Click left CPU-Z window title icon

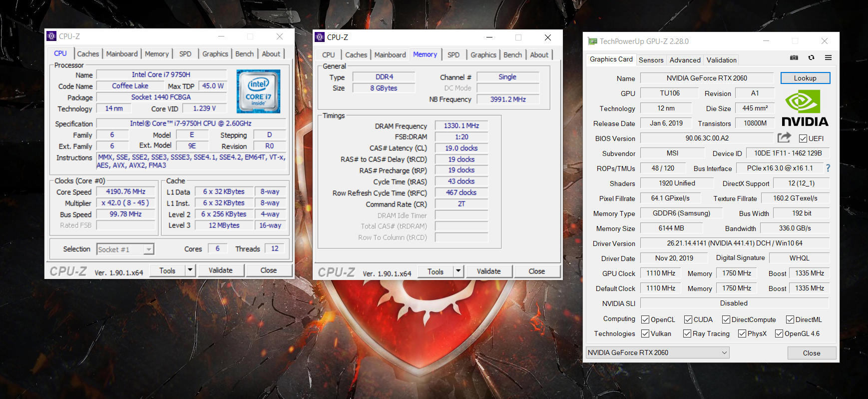click(51, 36)
